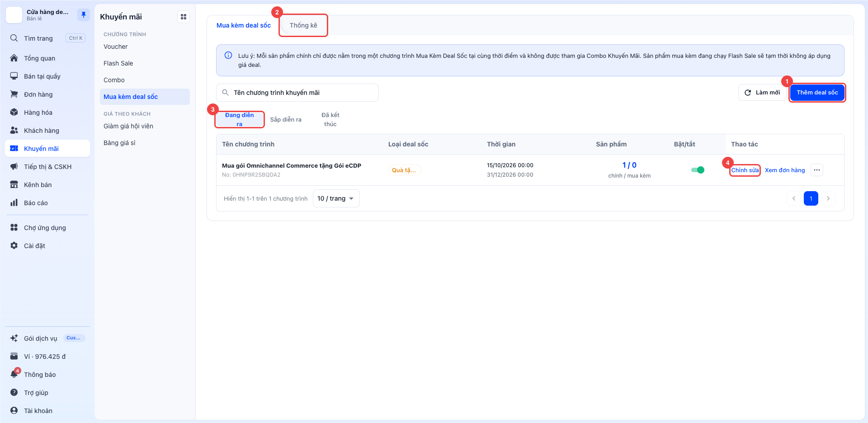Open Cài đặt gear icon
Image resolution: width=868 pixels, height=423 pixels.
coord(14,245)
